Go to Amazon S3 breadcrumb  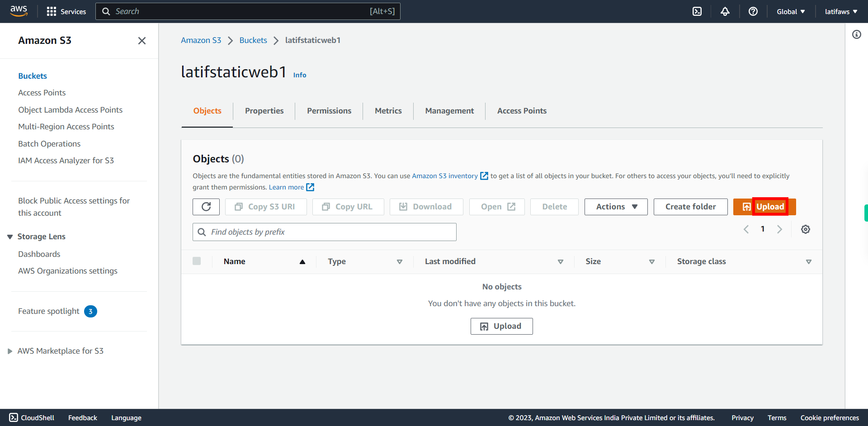point(201,40)
